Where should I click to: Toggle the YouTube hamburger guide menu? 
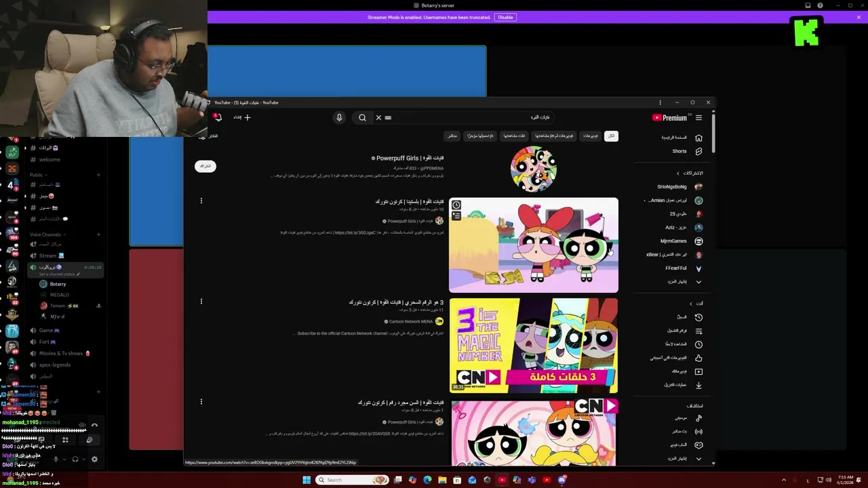(698, 117)
